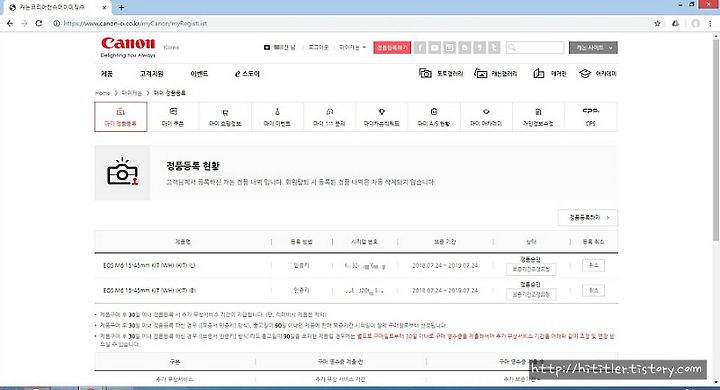The width and height of the screenshot is (720, 390).
Task: Click the mail envelope icon in header
Action: click(x=267, y=47)
